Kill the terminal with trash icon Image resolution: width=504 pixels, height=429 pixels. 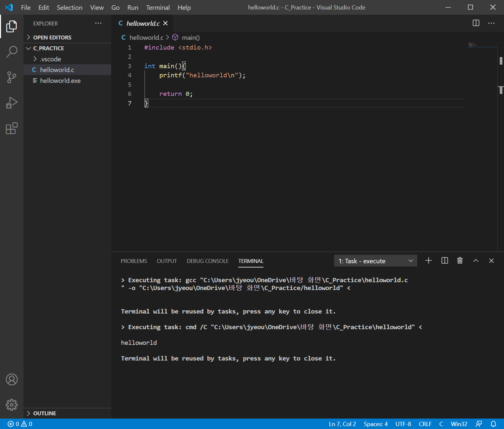[460, 260]
